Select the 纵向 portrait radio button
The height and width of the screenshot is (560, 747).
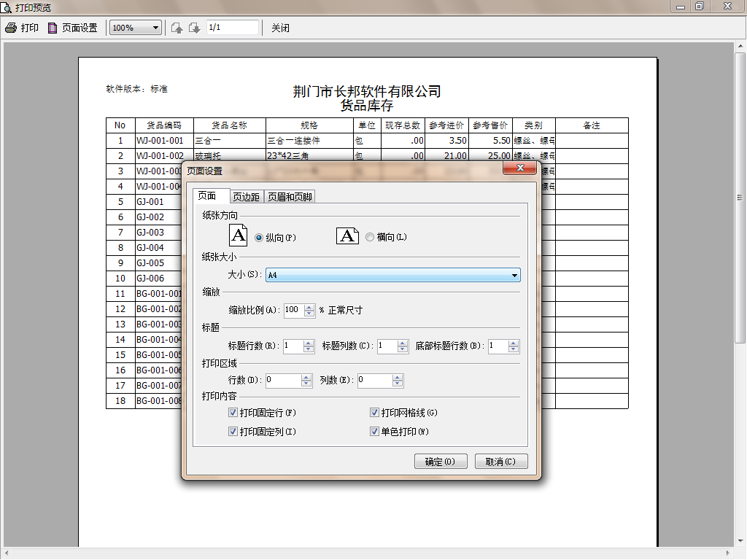259,237
